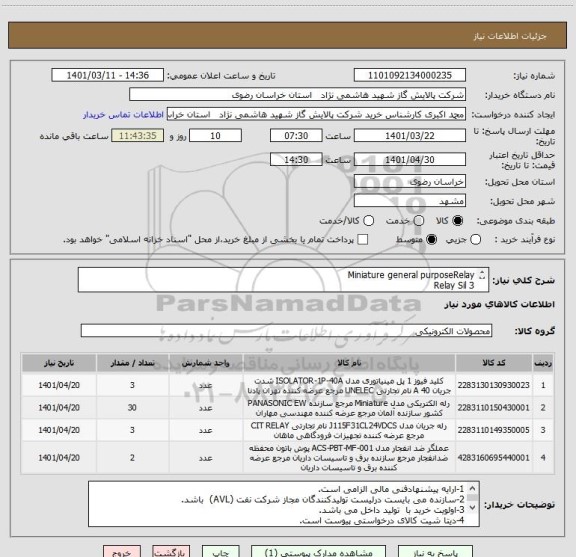Click the description box scroll spinner arrows
Screen dimensions: 576x557
(x=482, y=275)
